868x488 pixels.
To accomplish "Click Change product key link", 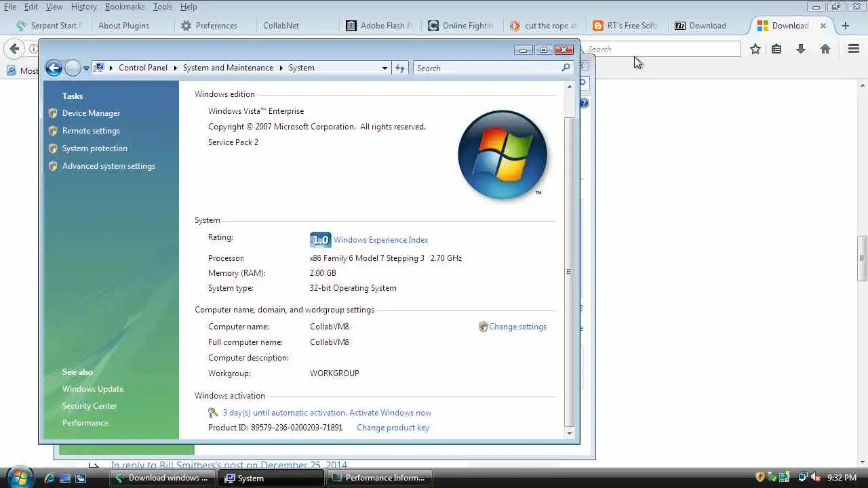I will coord(393,428).
